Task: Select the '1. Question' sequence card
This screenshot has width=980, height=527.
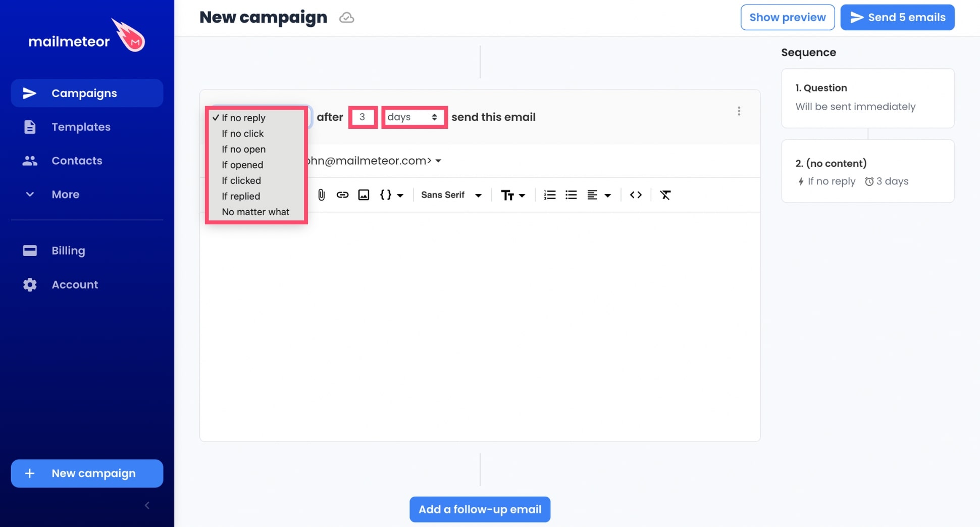Action: coord(867,98)
